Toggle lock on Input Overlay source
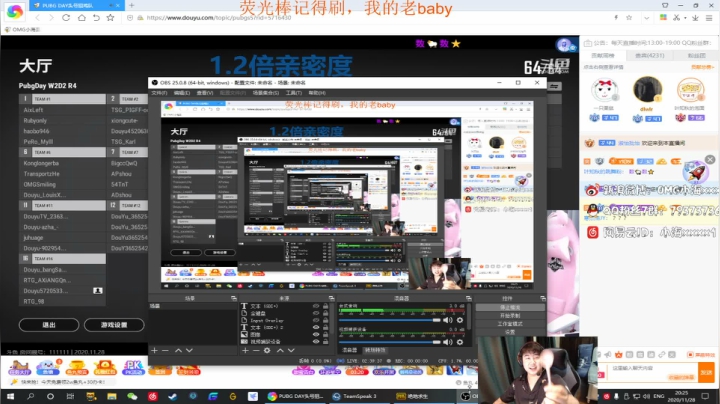 326,320
